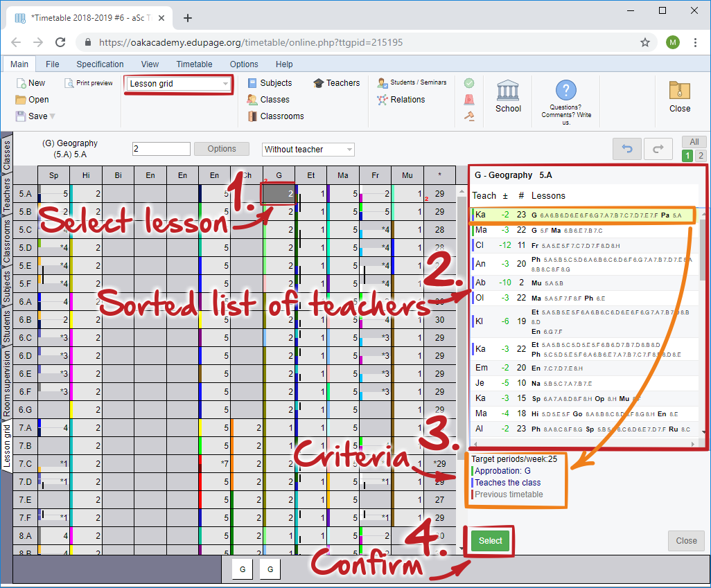Screen dimensions: 711x588
Task: Click the School building icon
Action: click(x=508, y=91)
